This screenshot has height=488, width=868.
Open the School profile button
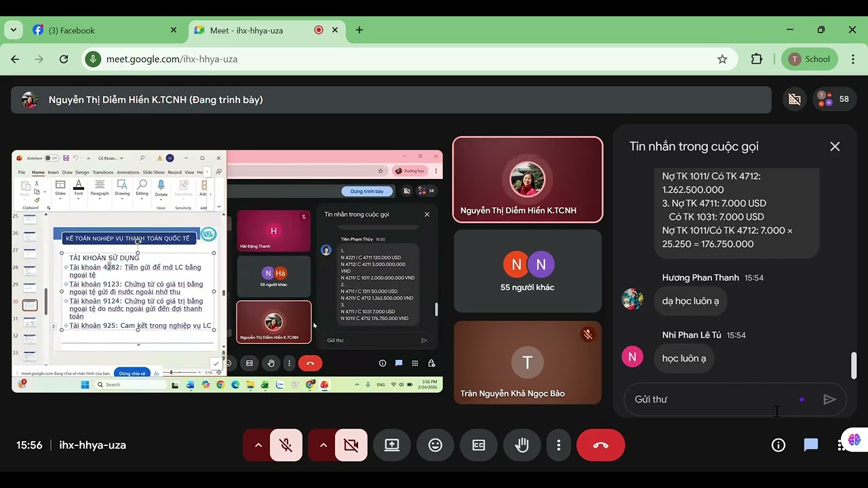[810, 59]
